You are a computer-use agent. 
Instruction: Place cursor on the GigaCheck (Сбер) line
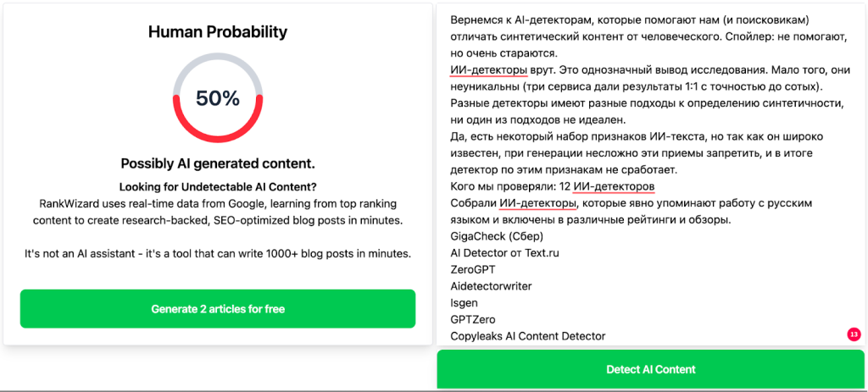(497, 236)
